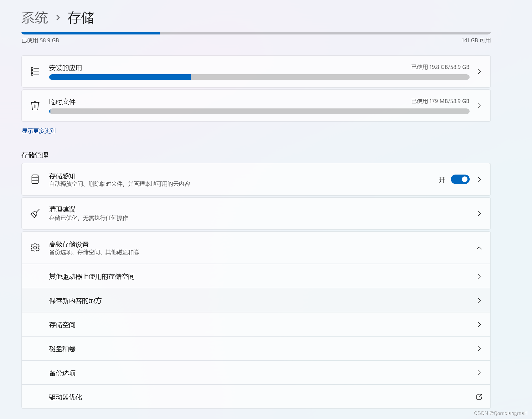Open the 磁盘和卷 entry

[x=256, y=348]
